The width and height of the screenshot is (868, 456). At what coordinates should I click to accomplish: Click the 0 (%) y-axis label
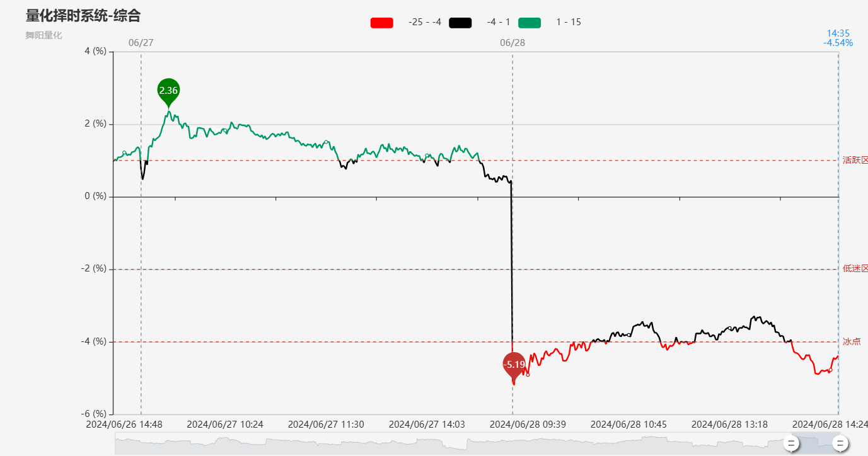pos(95,197)
